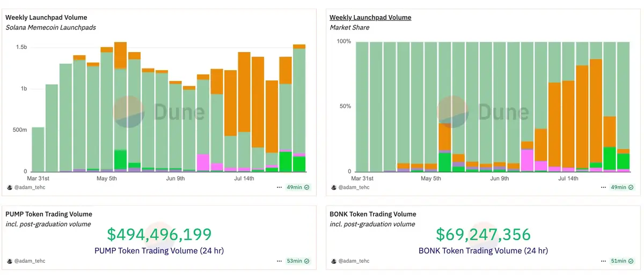Click the author avatar in the Market Share panel

333,188
